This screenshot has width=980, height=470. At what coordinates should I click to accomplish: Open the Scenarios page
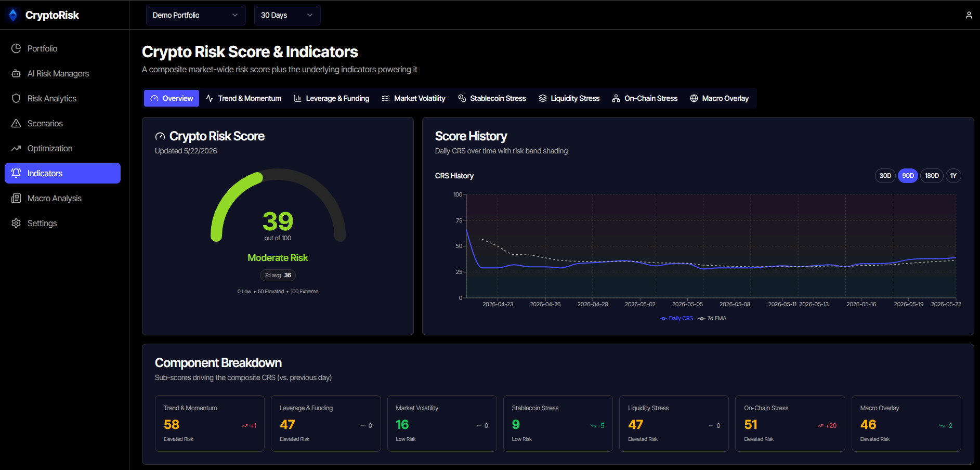[62, 123]
